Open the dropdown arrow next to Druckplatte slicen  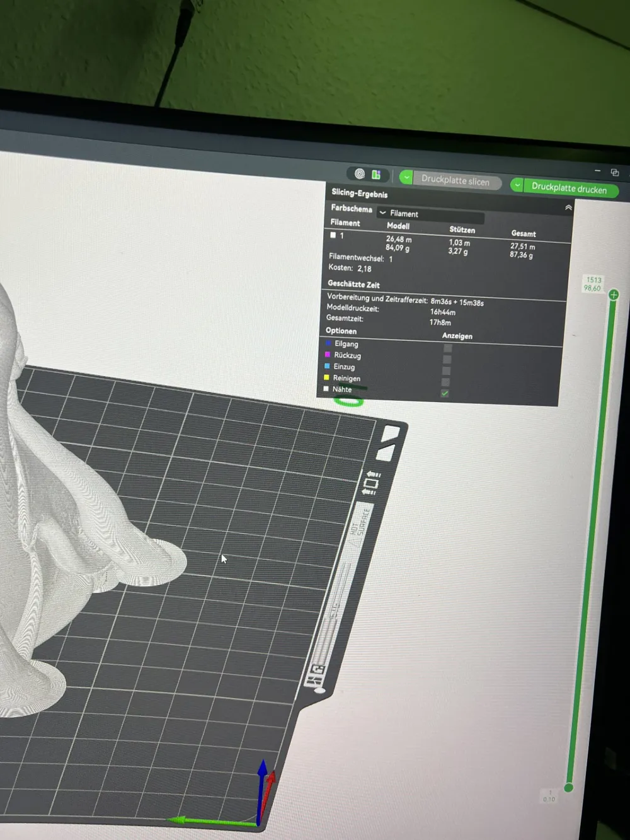[x=406, y=178]
